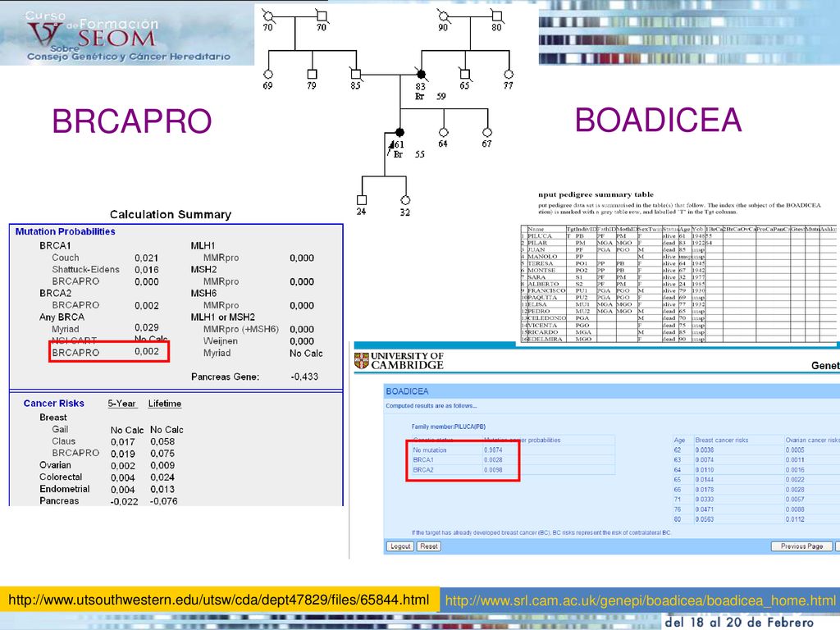Screen dimensions: 840x630
Task: Click the Lifetime column header
Action: pyautogui.click(x=164, y=404)
